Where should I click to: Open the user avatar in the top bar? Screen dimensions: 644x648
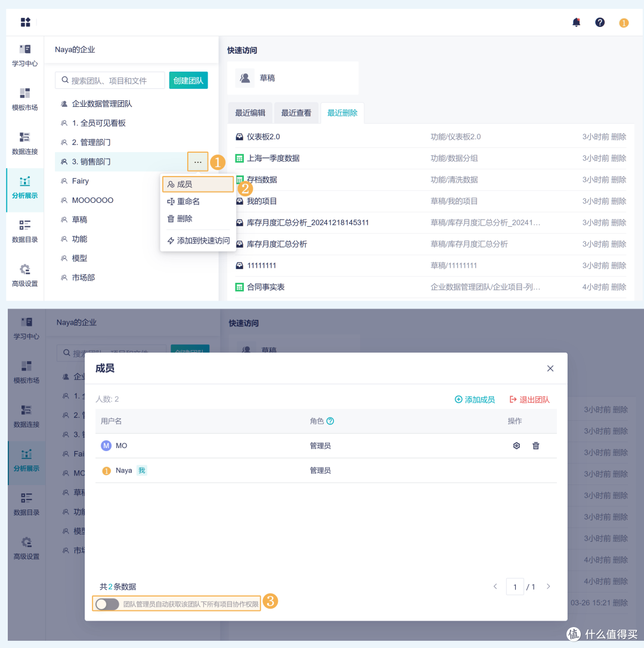click(x=624, y=23)
